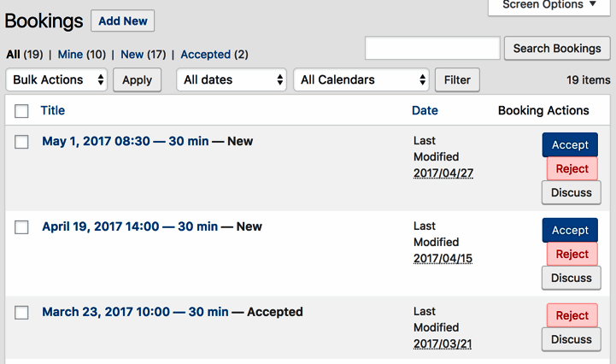The width and height of the screenshot is (616, 364).
Task: Discuss the March 23, 2017 booking
Action: coord(571,340)
